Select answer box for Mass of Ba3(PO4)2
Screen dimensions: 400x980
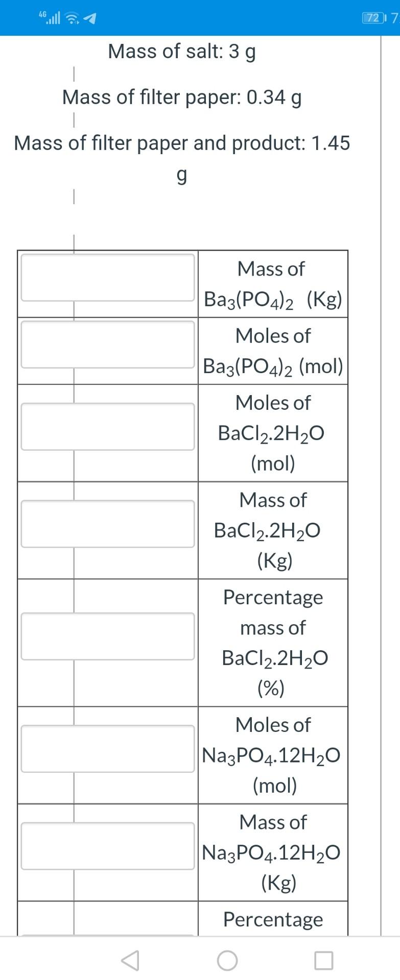(x=108, y=277)
